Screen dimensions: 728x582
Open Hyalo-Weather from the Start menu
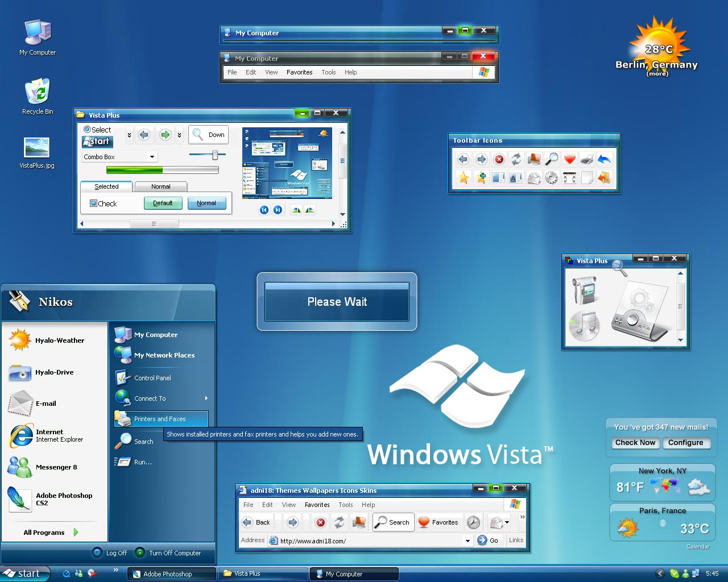47,340
